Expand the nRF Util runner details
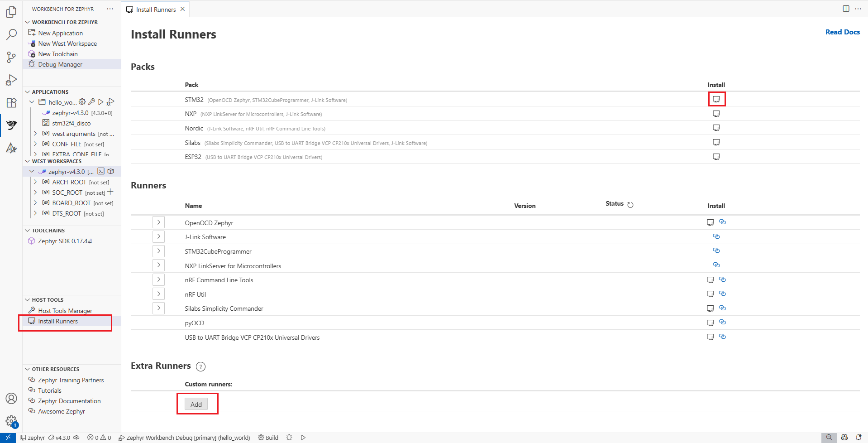The image size is (868, 443). click(158, 294)
